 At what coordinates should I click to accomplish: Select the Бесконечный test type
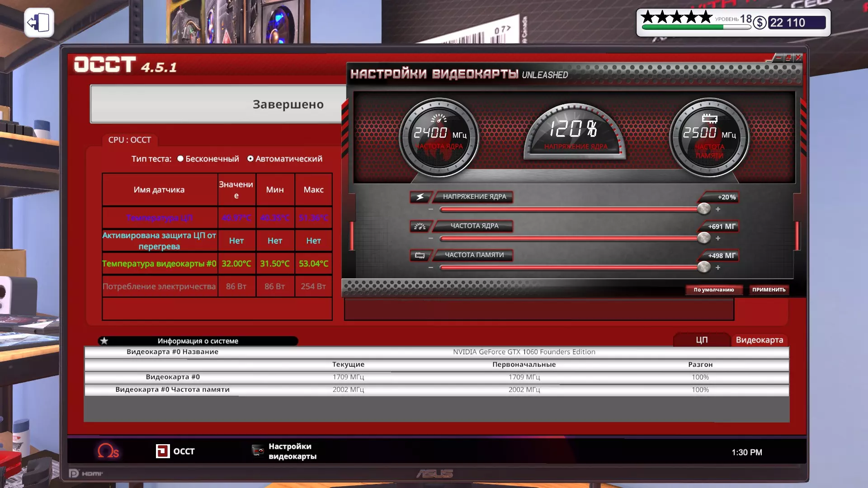pos(180,159)
